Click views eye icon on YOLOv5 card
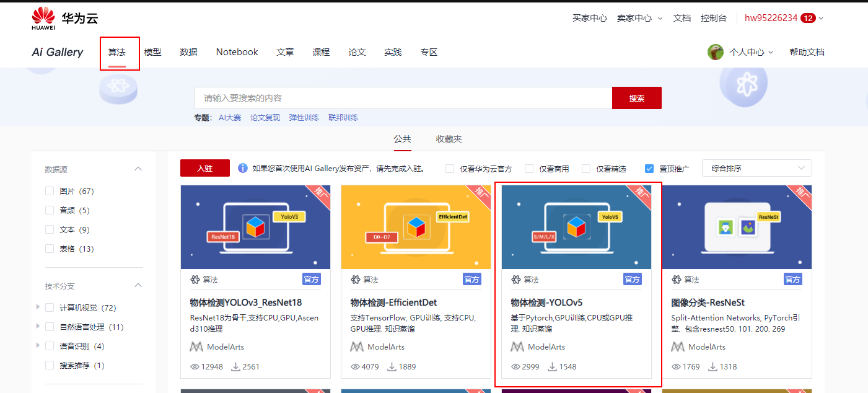868x393 pixels. point(515,366)
